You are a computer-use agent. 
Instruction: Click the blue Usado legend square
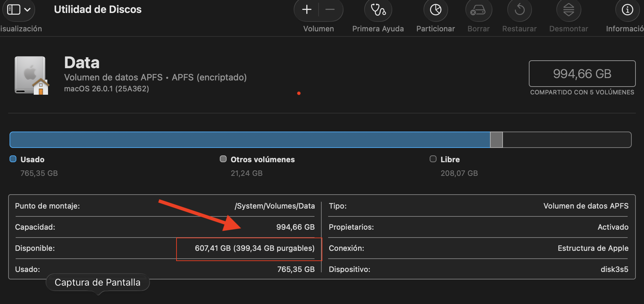coord(13,159)
